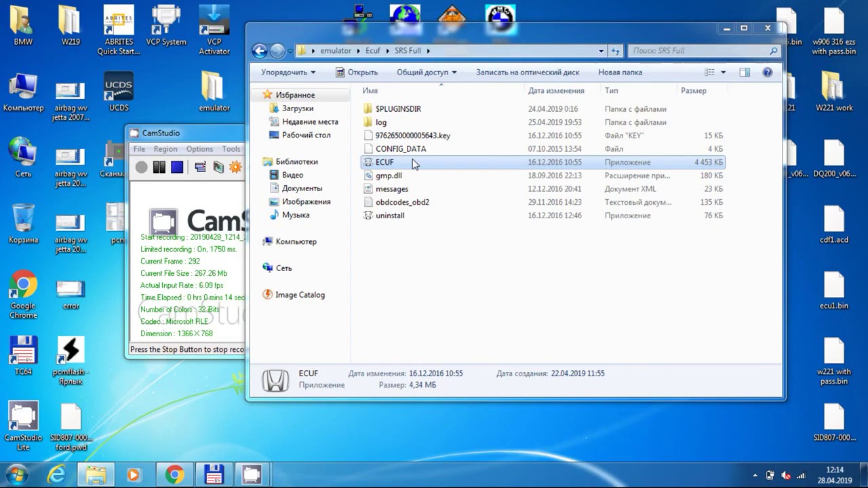This screenshot has height=488, width=868.
Task: Click the Chrome taskbar icon
Action: click(x=174, y=475)
